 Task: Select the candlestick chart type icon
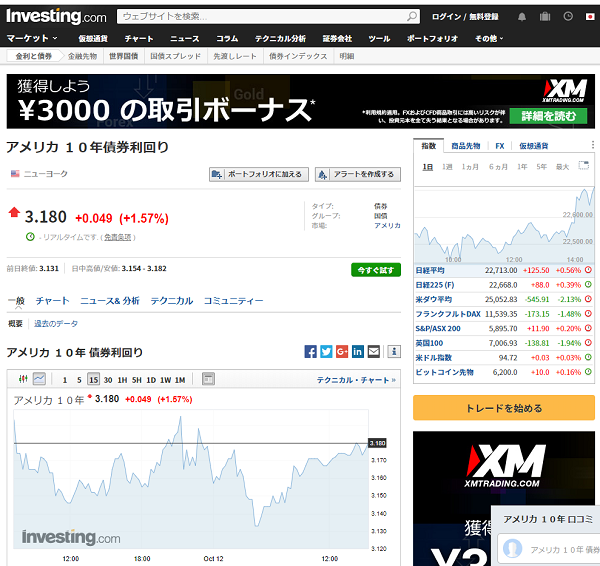pyautogui.click(x=23, y=379)
